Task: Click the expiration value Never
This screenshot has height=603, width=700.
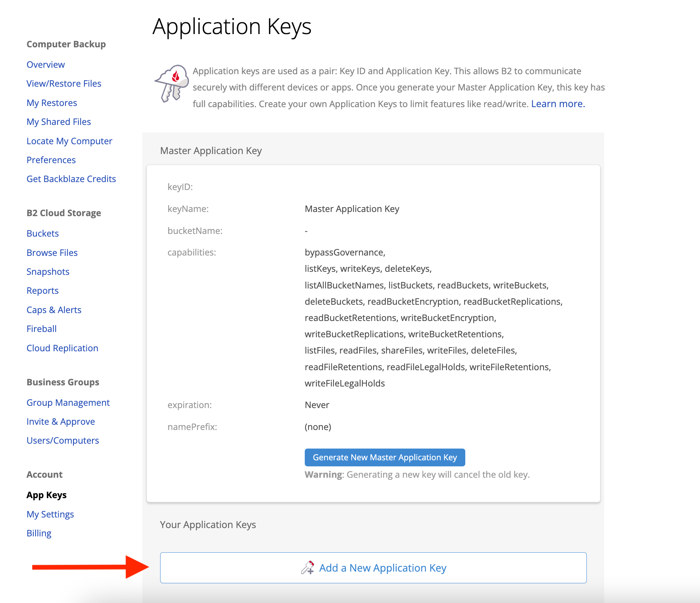Action: point(317,405)
